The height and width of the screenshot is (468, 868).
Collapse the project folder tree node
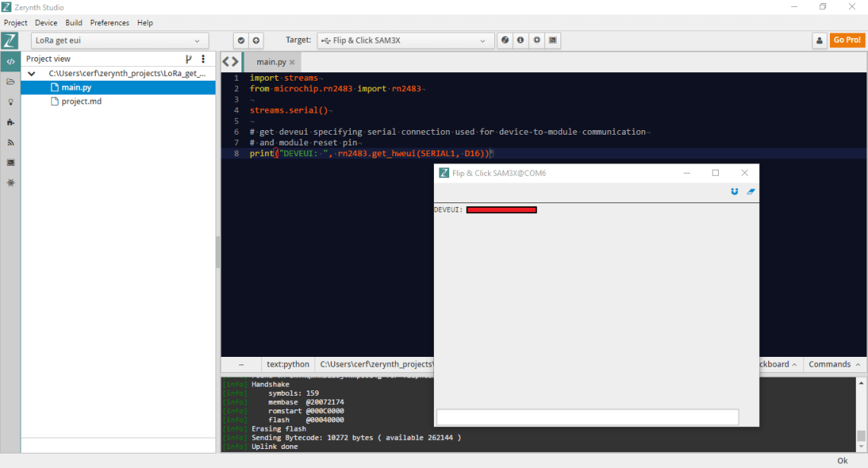(31, 74)
